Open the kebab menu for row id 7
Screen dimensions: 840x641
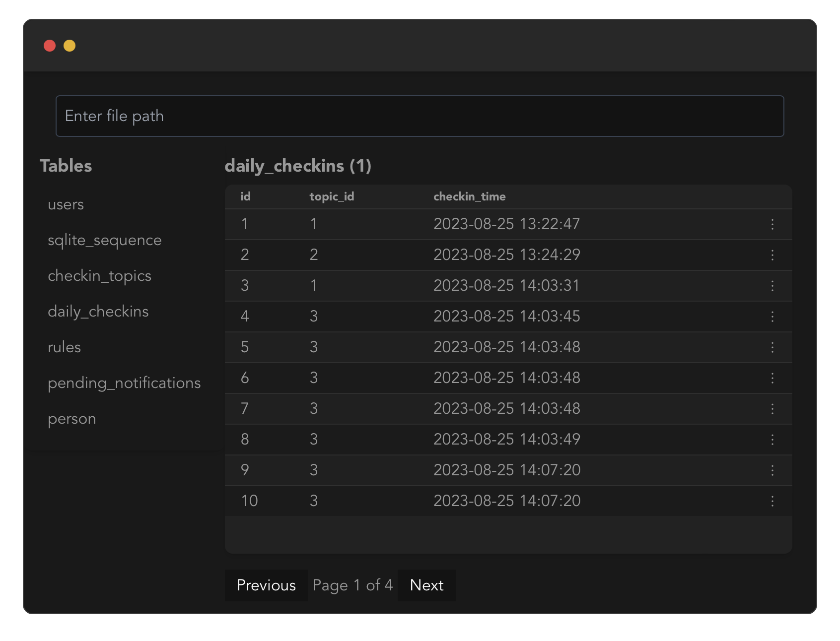(x=772, y=409)
